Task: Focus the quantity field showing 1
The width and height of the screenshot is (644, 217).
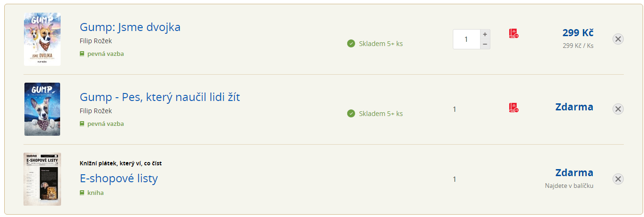Action: (x=466, y=39)
